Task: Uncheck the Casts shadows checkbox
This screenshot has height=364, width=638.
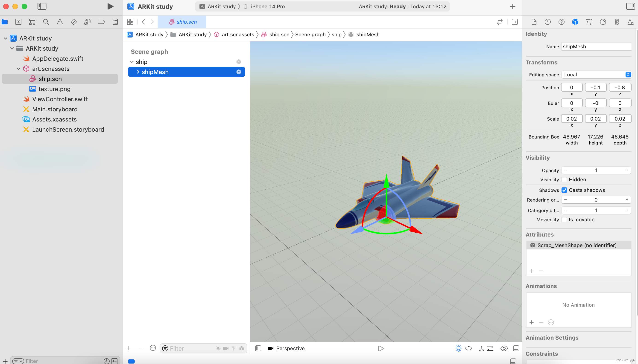Action: [x=564, y=190]
